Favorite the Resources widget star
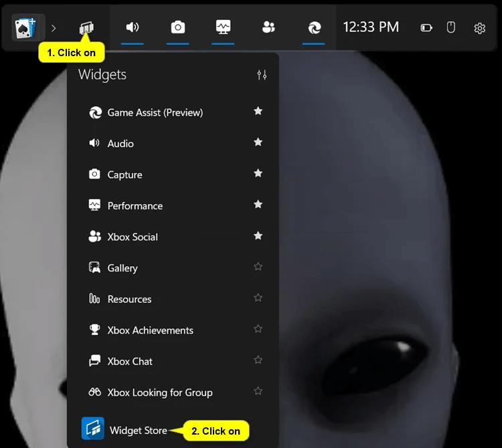This screenshot has height=448, width=502. tap(258, 298)
